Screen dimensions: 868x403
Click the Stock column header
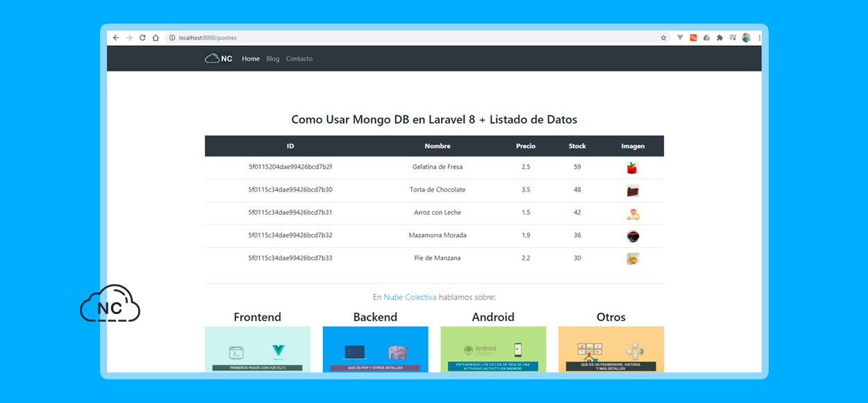pyautogui.click(x=577, y=146)
